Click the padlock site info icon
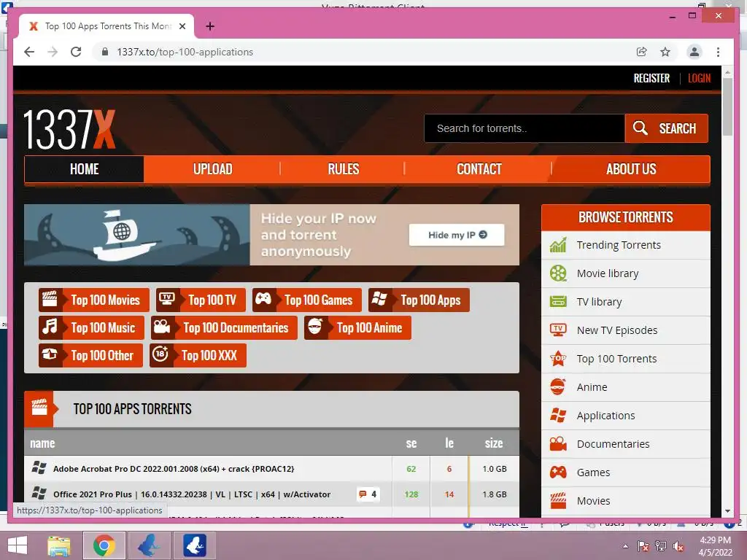747x560 pixels. pyautogui.click(x=105, y=52)
